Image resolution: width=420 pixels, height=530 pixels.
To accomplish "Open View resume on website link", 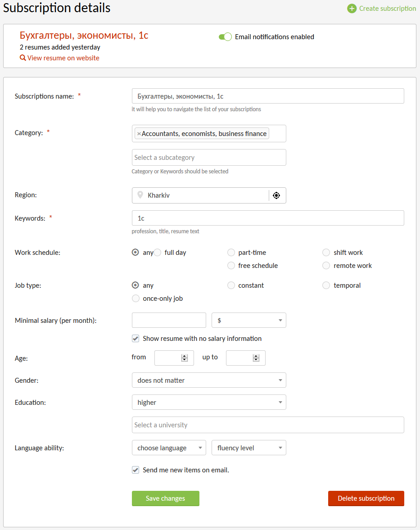I will click(63, 58).
